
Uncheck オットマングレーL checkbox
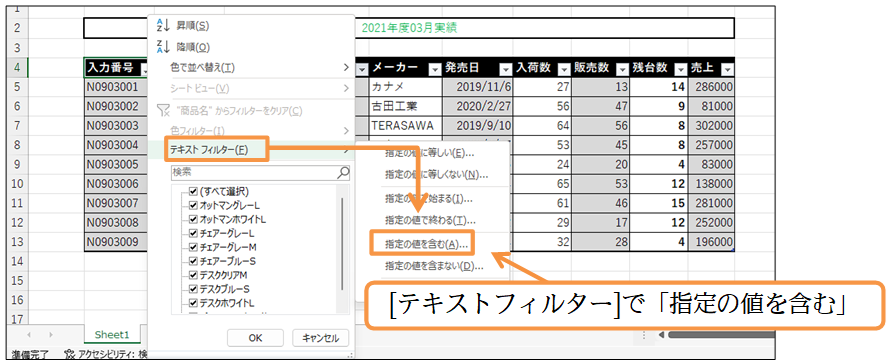(193, 205)
